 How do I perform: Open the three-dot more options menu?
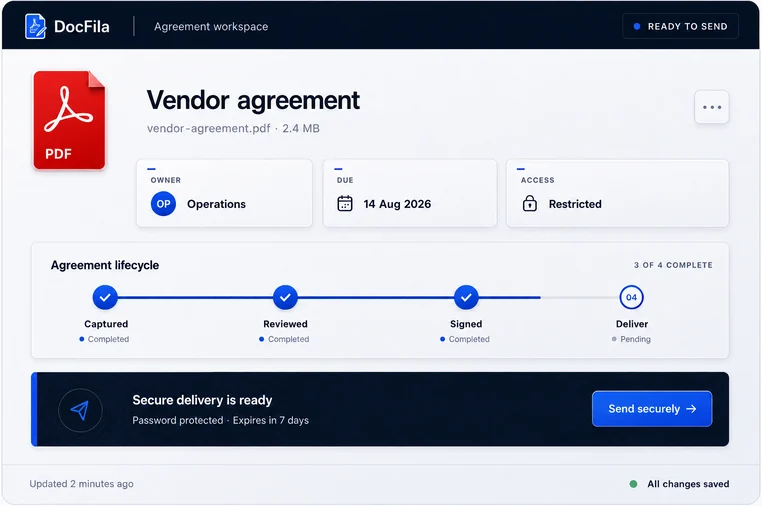[x=711, y=107]
